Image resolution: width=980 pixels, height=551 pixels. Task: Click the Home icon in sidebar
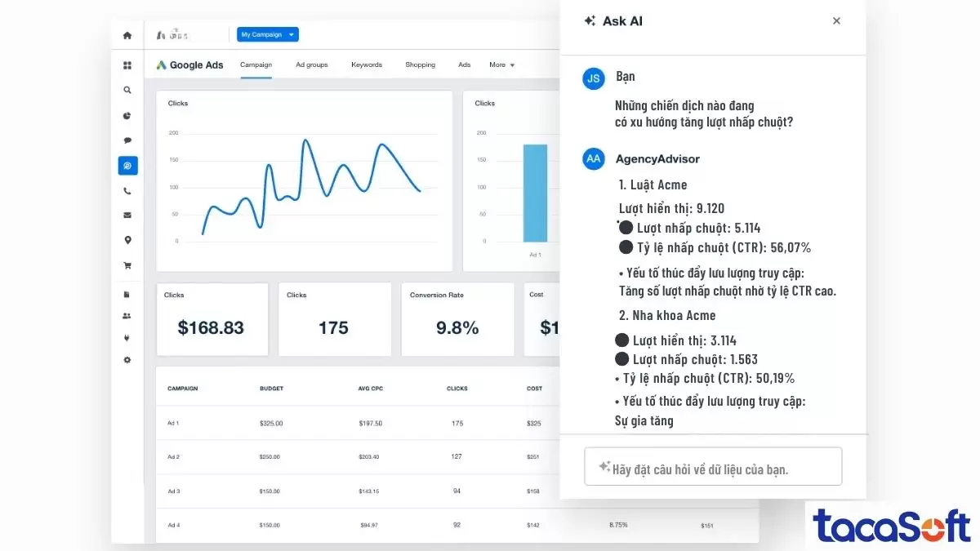[x=127, y=35]
